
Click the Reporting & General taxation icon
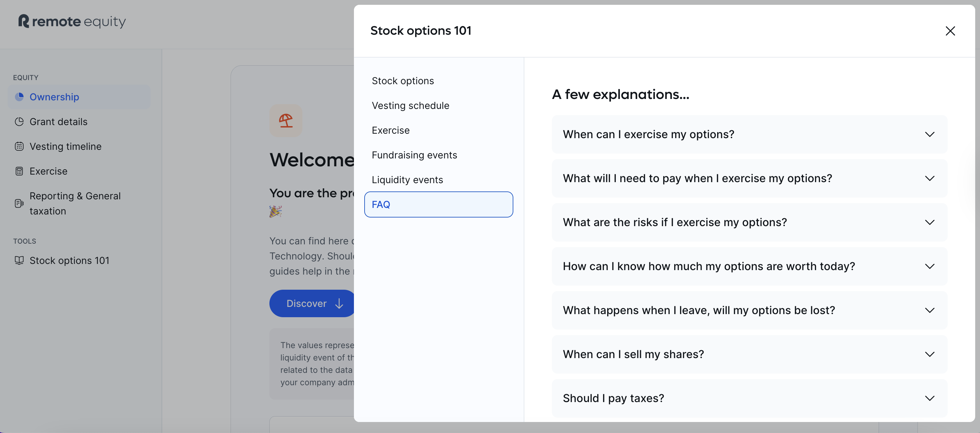[19, 203]
